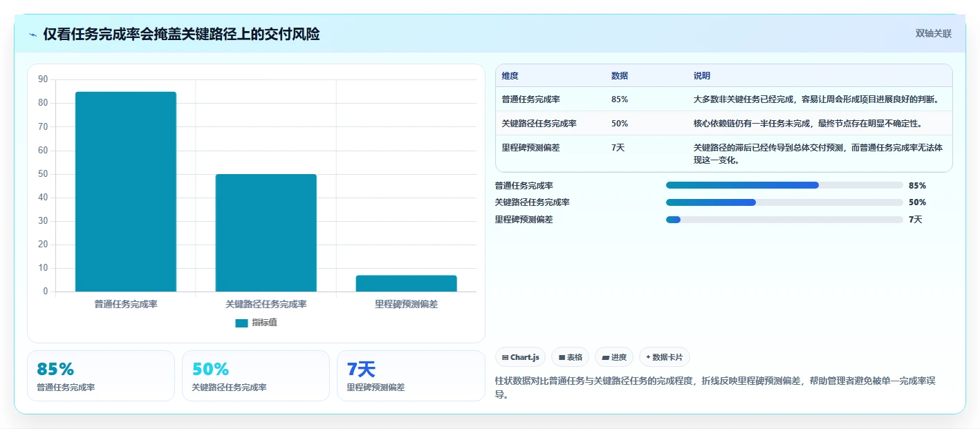Click the 7天 value beside progress bar
Viewport: 980px width, 429px height.
tap(916, 220)
